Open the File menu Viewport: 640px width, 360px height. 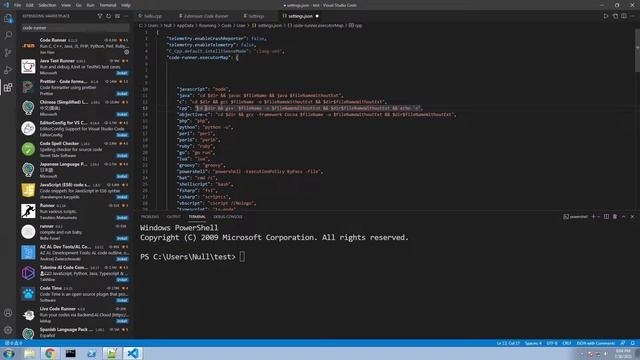coord(18,5)
